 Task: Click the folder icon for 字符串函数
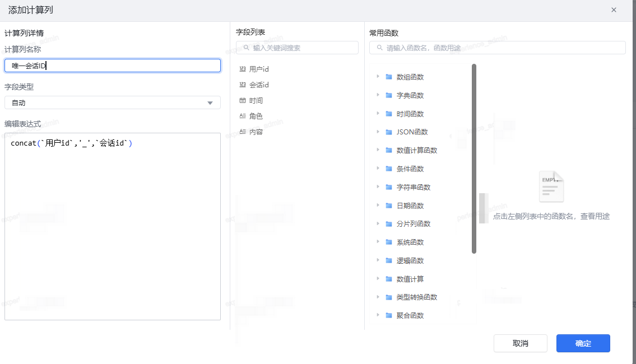pyautogui.click(x=389, y=187)
